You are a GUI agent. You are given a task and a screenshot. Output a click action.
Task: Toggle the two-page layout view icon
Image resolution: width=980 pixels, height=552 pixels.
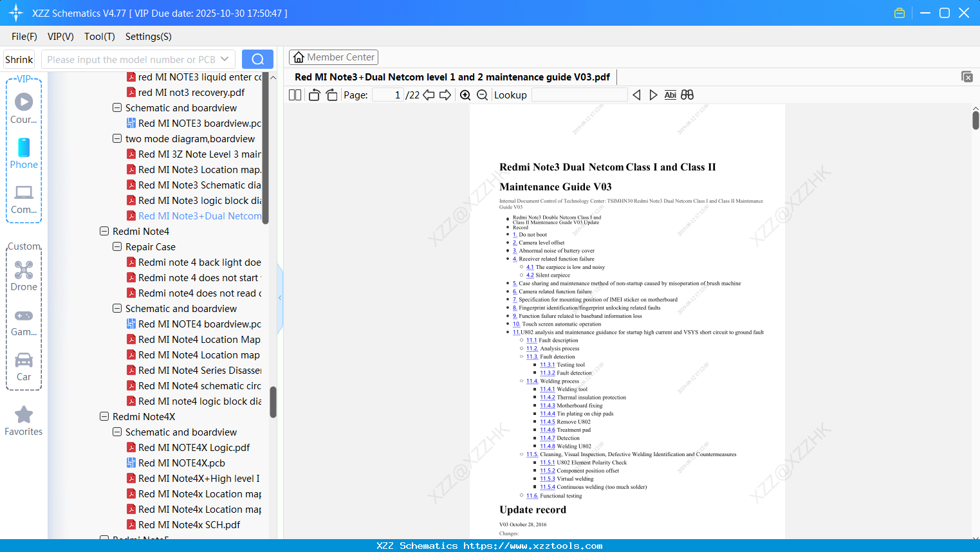295,95
